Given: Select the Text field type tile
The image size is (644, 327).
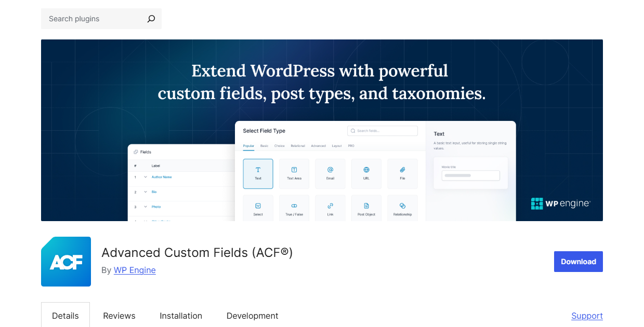Looking at the screenshot, I should pos(258,173).
